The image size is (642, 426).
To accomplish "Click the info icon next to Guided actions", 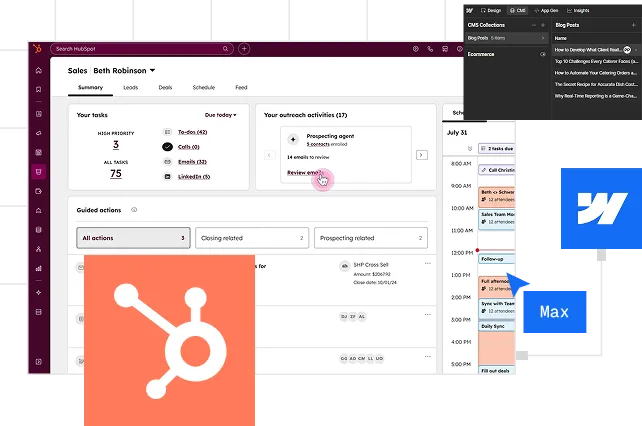I will coord(134,210).
